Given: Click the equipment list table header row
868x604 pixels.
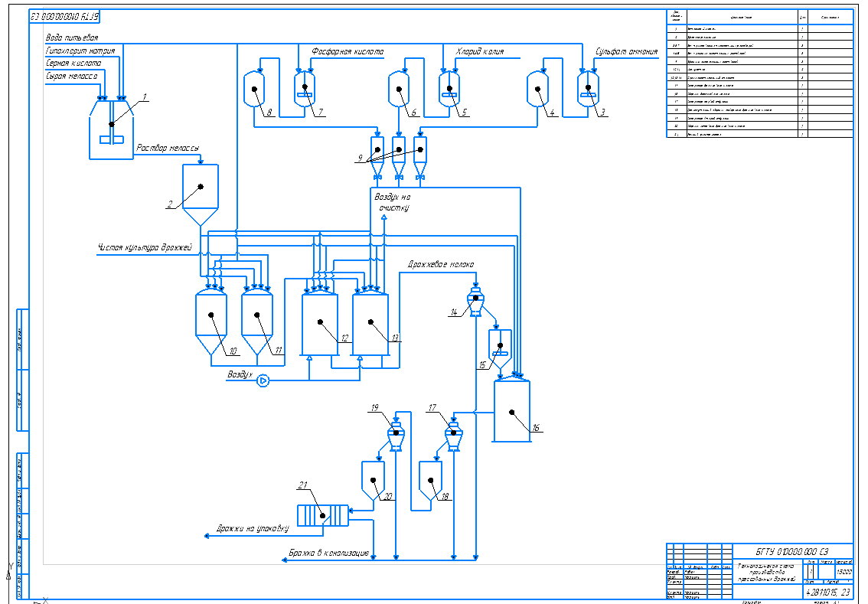Looking at the screenshot, I should click(759, 17).
